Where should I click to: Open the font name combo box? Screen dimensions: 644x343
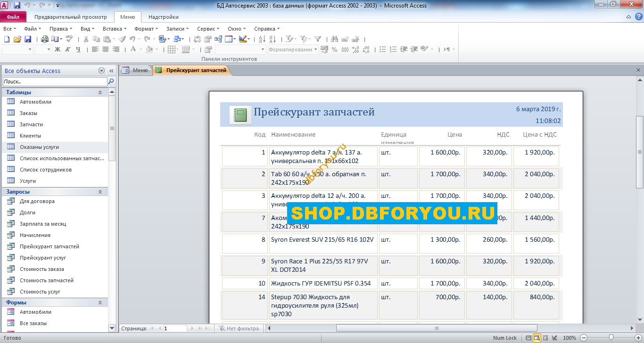(17, 49)
